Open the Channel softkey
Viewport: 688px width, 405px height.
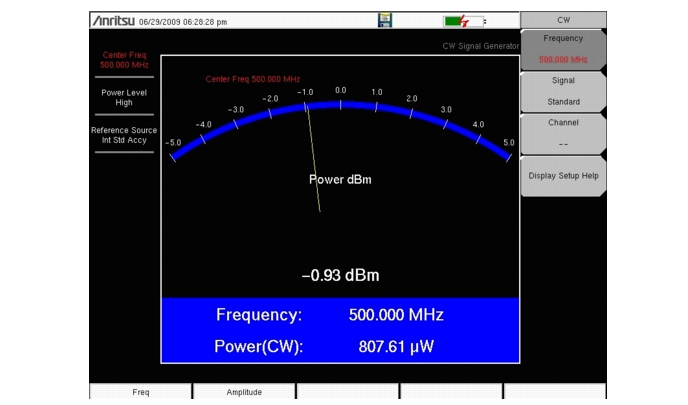563,133
